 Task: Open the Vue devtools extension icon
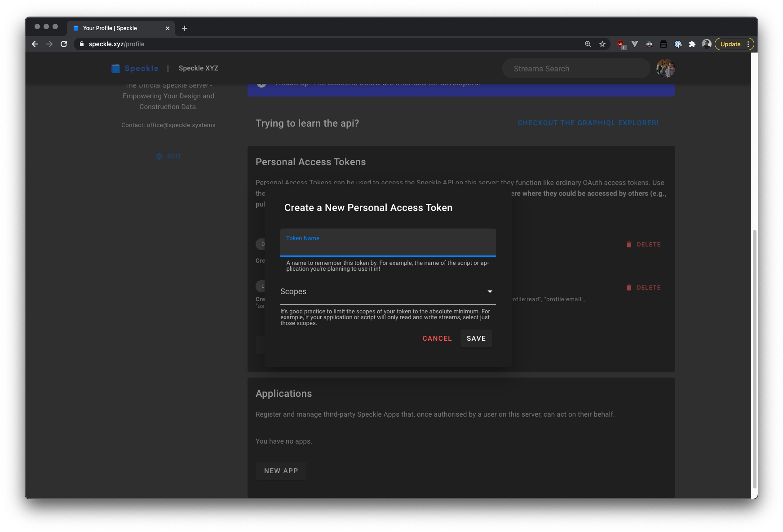point(635,44)
